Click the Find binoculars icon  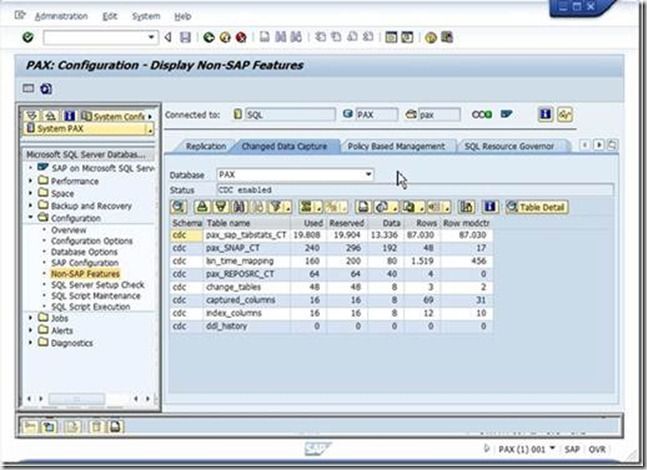[281, 37]
